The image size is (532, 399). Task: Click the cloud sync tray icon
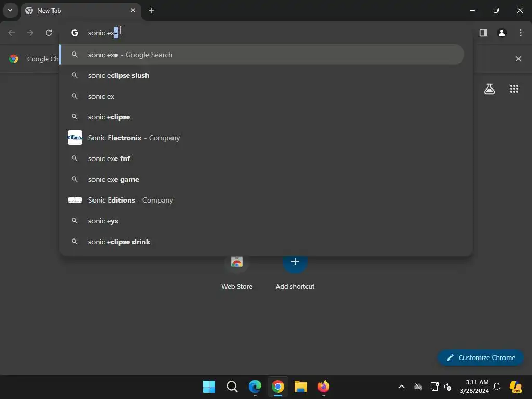(x=418, y=387)
